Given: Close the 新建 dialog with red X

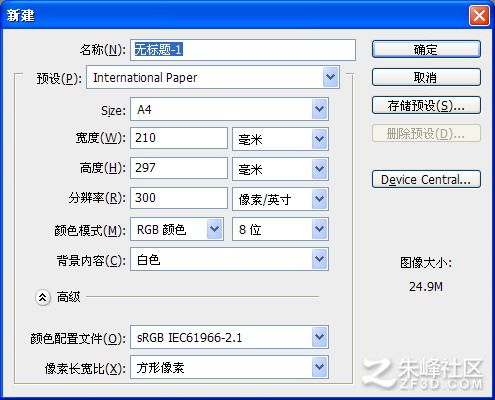Looking at the screenshot, I should pyautogui.click(x=479, y=16).
